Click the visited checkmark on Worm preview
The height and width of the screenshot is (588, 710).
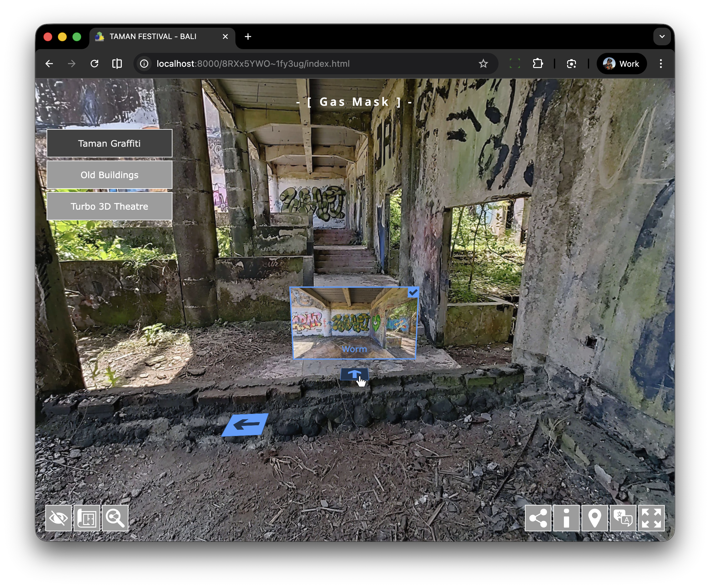coord(413,292)
